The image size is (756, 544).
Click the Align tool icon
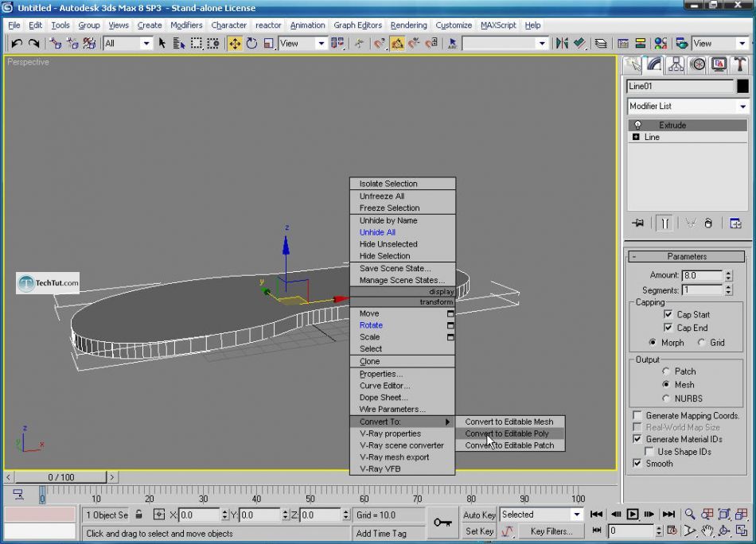579,44
